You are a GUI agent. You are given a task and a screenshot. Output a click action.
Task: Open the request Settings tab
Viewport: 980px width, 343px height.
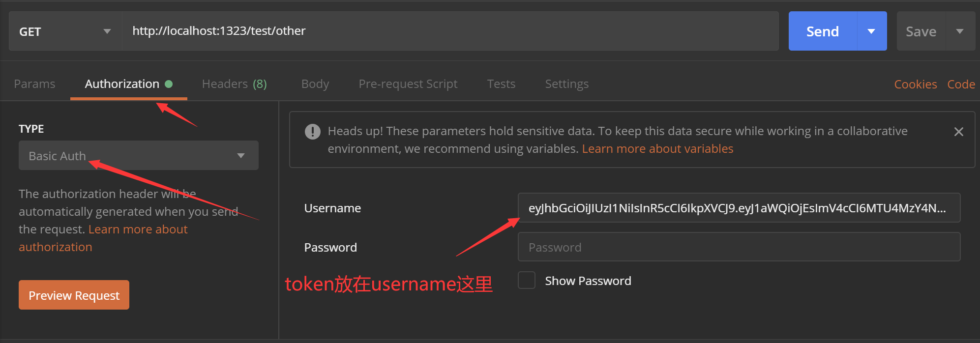click(567, 84)
